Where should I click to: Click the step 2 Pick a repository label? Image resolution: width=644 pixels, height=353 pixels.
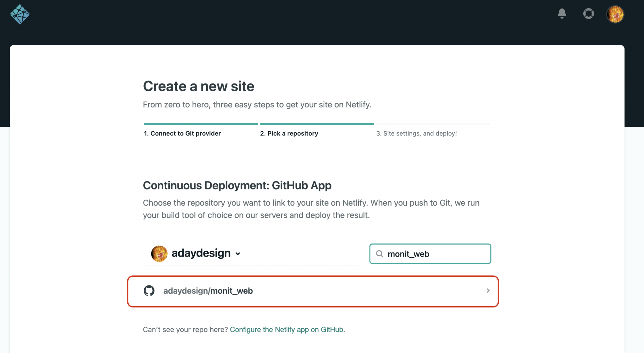pos(289,133)
